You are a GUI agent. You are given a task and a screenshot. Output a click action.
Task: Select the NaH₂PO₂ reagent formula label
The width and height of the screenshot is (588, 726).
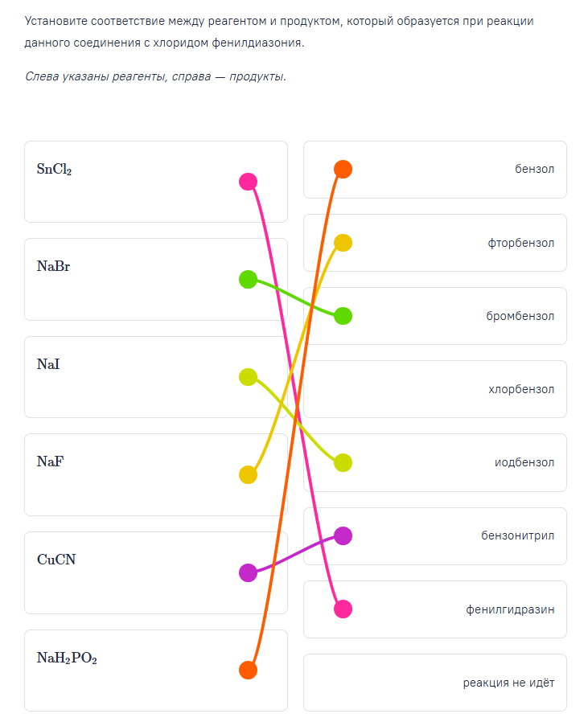67,658
